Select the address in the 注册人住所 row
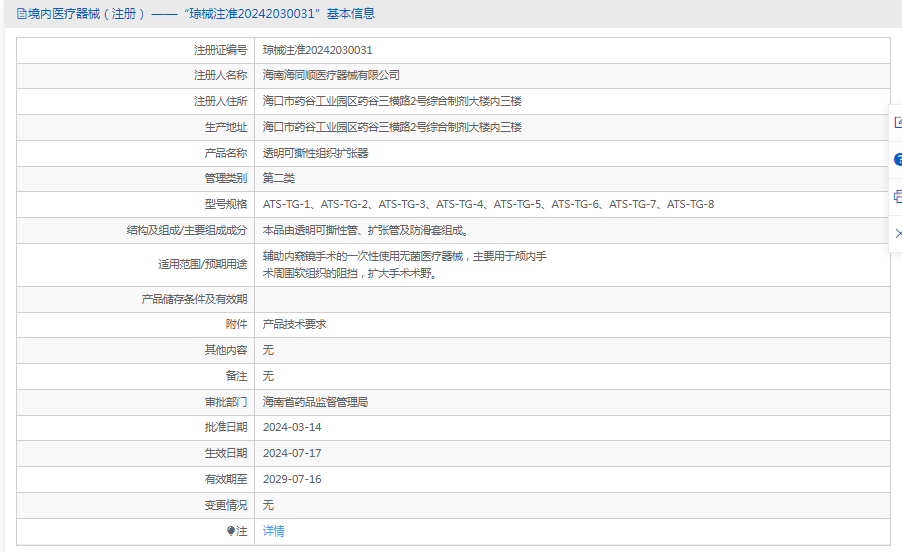This screenshot has width=902, height=552. [392, 101]
